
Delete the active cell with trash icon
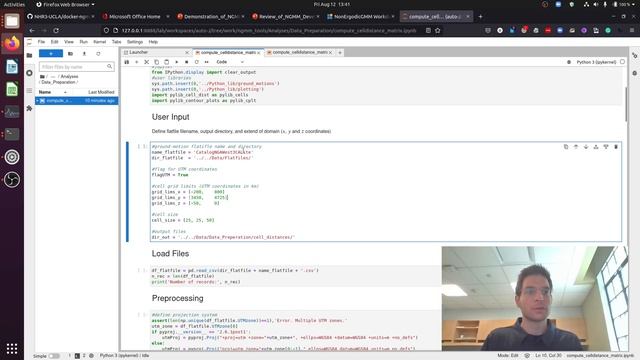(x=616, y=147)
